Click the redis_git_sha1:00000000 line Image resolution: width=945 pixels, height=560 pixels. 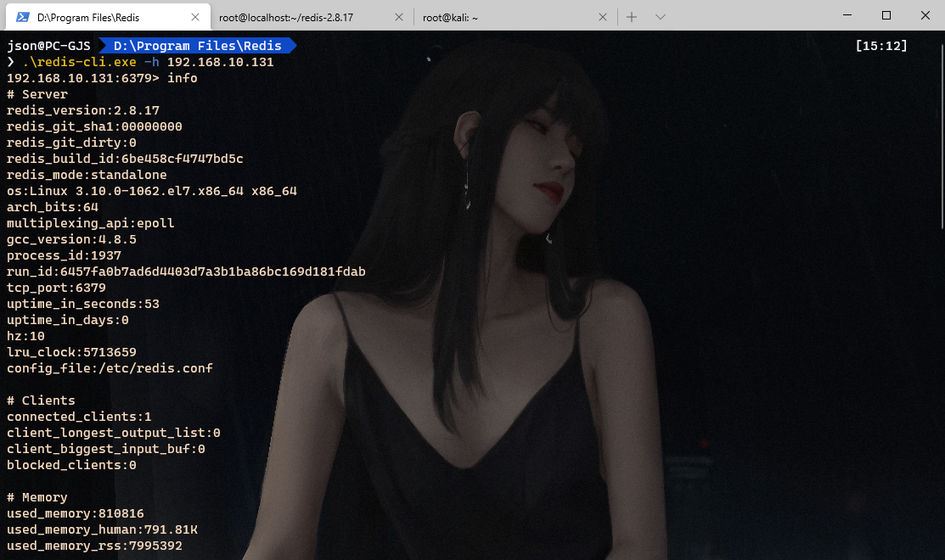tap(94, 126)
